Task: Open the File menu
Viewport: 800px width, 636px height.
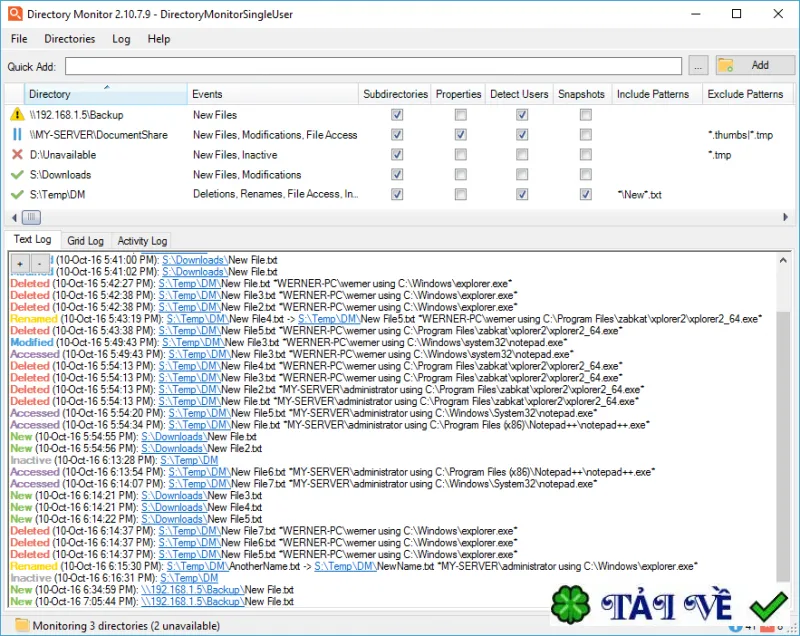Action: [x=19, y=39]
